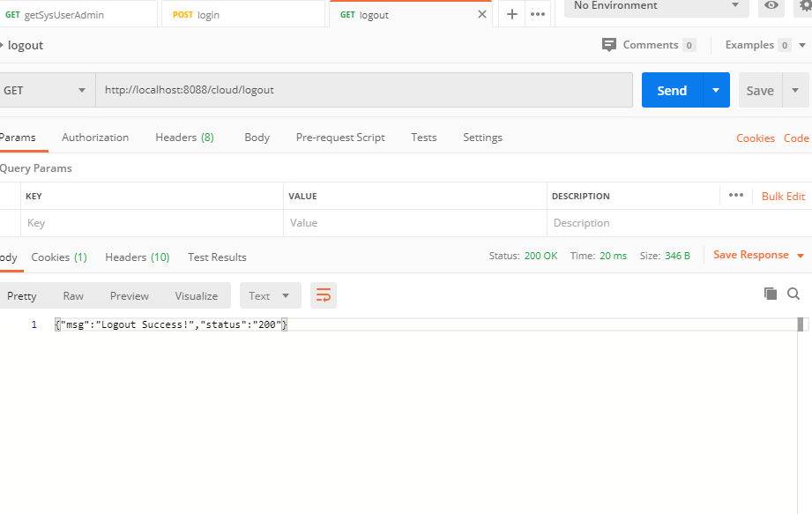Viewport: 812px width, 514px height.
Task: Open the Tests tab
Action: pos(423,138)
